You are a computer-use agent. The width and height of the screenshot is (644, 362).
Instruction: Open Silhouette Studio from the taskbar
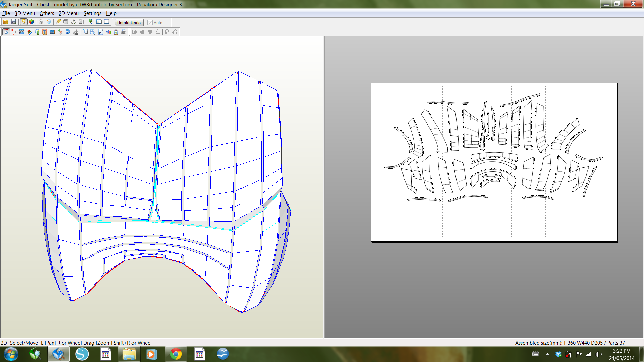(82, 354)
